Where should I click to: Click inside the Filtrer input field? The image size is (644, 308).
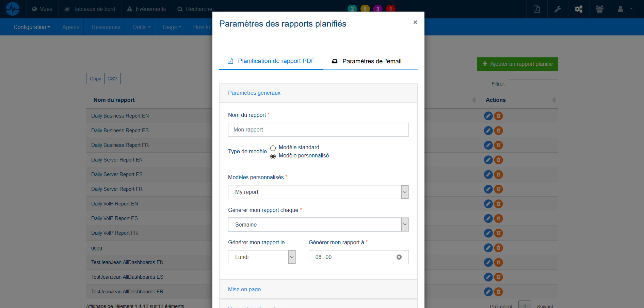point(532,83)
